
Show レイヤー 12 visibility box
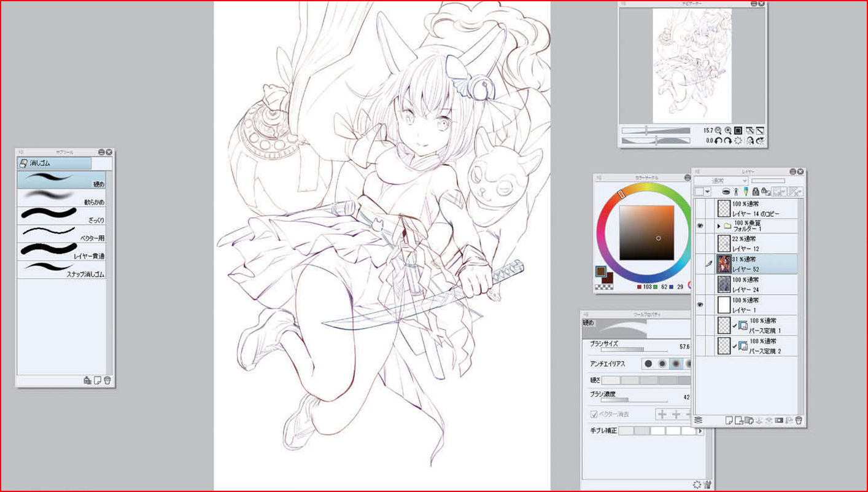tap(700, 243)
